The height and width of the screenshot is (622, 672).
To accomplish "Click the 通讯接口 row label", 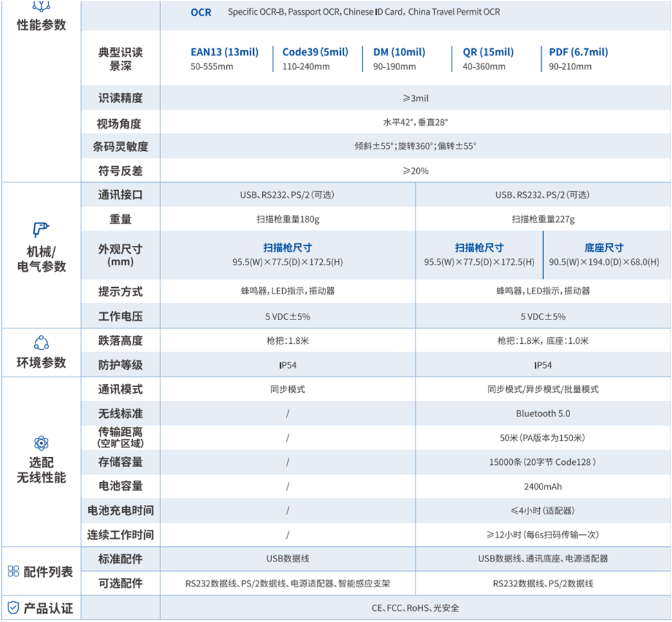I will [120, 195].
